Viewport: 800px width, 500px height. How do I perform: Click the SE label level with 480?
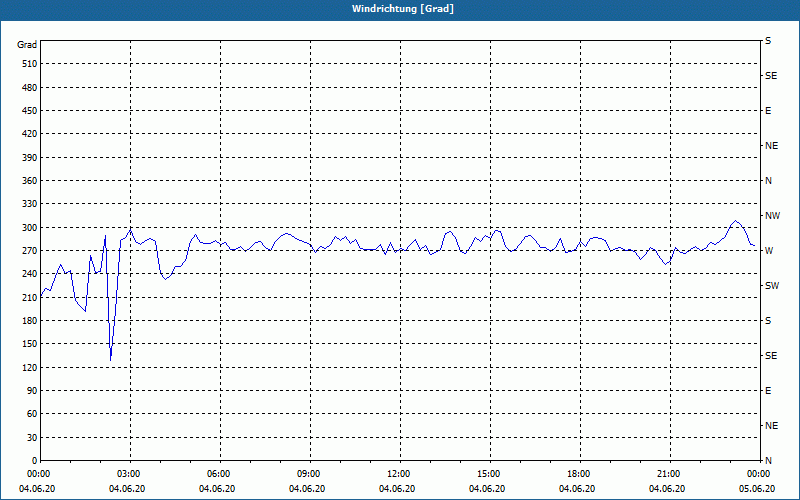coord(771,76)
